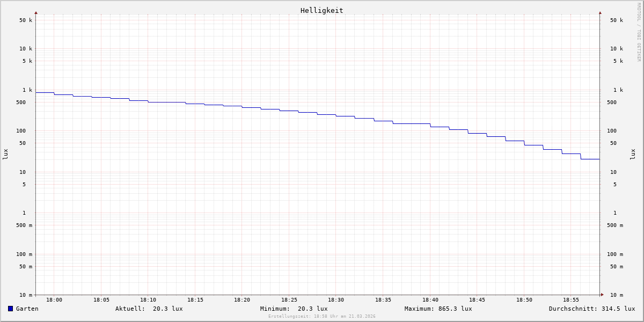The image size is (644, 322).
Task: Click the "lux" label on the left axis
Action: click(x=5, y=155)
